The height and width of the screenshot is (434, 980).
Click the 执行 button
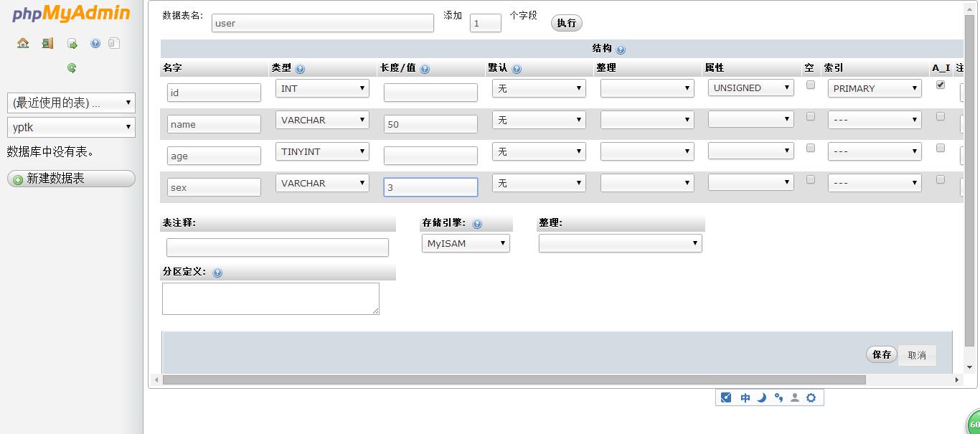(566, 23)
